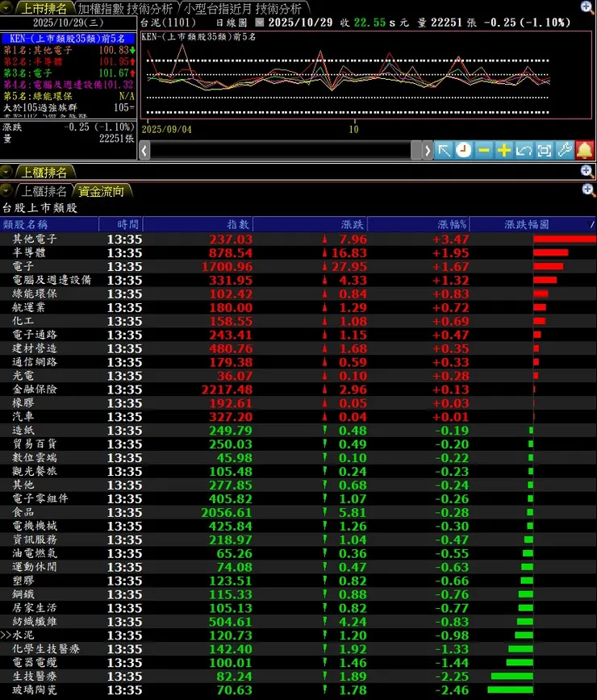Screen dimensions: 597x700
Task: Select 第5名:綠能環保 ranking entry
Action: coord(69,96)
